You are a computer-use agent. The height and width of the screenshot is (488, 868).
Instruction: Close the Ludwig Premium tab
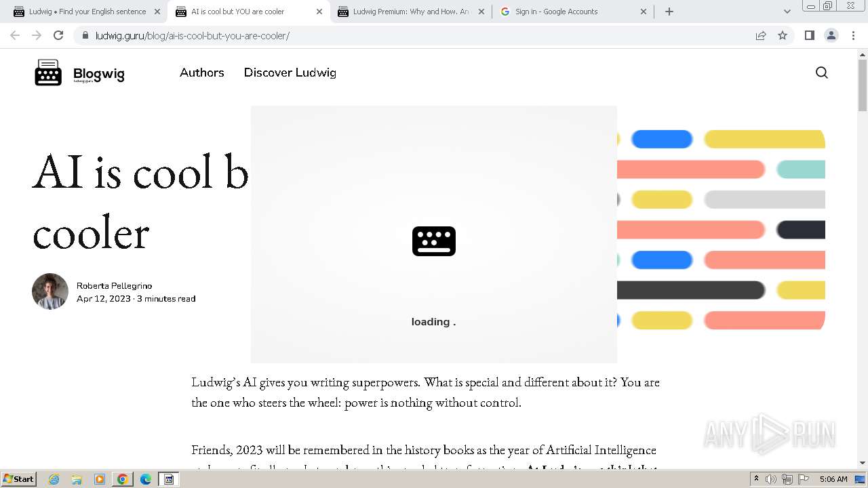[x=481, y=12]
